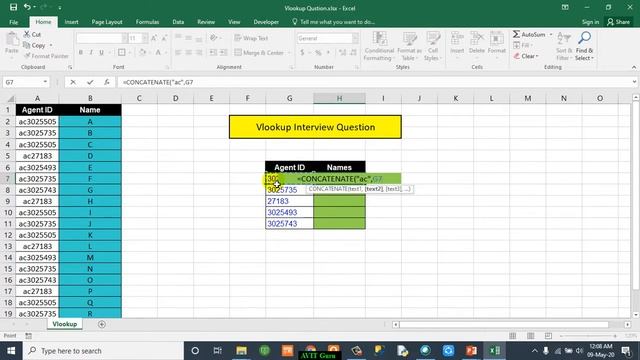640x360 pixels.
Task: Open the font name combo box
Action: [102, 38]
